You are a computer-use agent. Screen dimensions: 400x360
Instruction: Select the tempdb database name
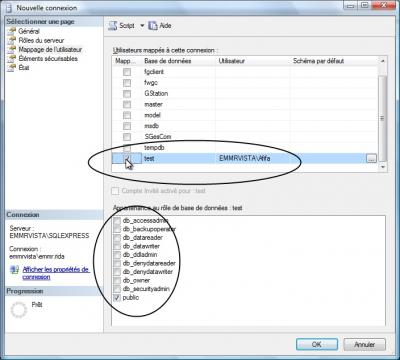154,148
